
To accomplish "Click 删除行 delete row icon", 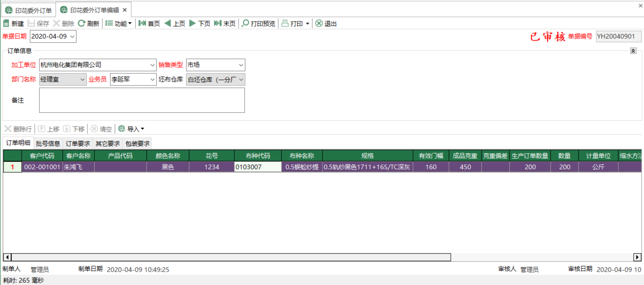I will pyautogui.click(x=8, y=129).
